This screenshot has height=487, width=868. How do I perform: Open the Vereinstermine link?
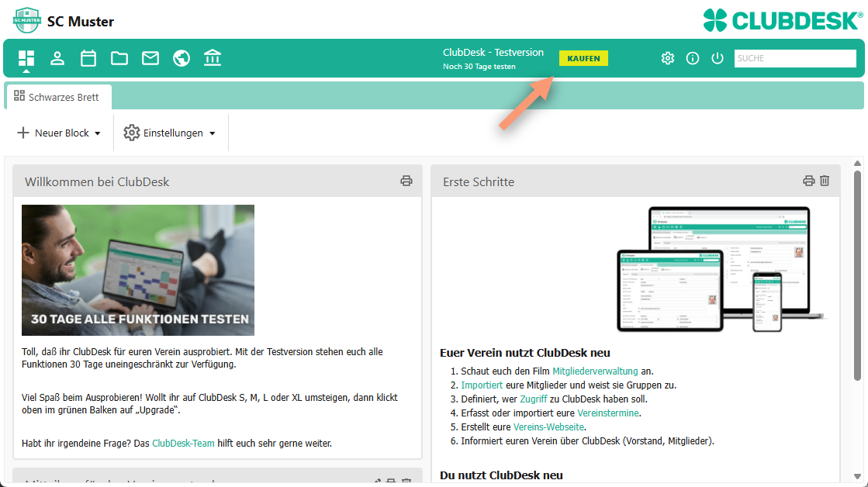[x=608, y=413]
